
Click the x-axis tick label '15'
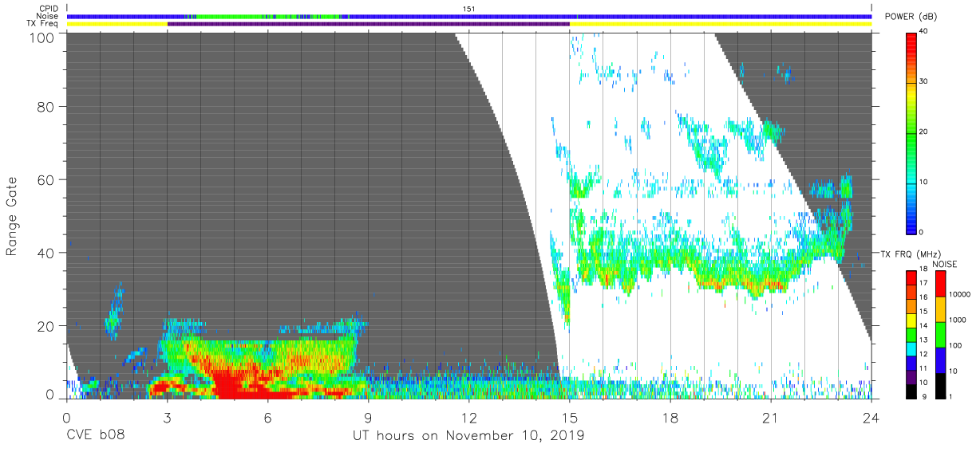click(569, 417)
